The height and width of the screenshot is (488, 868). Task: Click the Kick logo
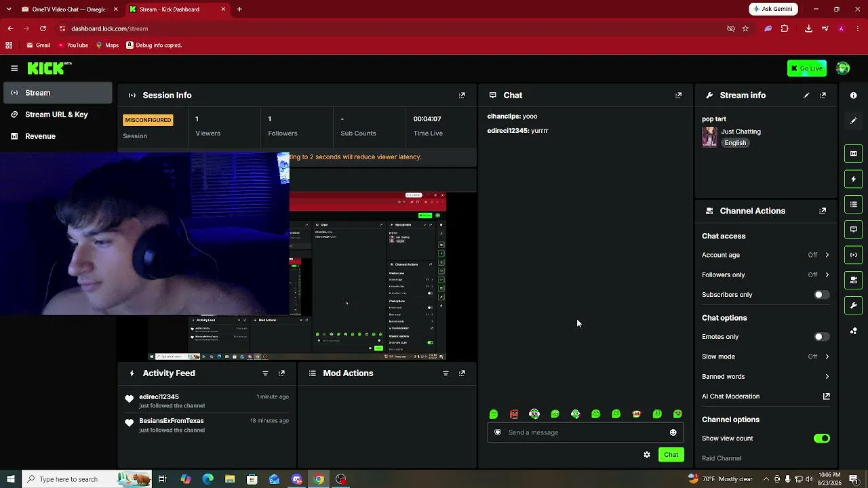50,68
